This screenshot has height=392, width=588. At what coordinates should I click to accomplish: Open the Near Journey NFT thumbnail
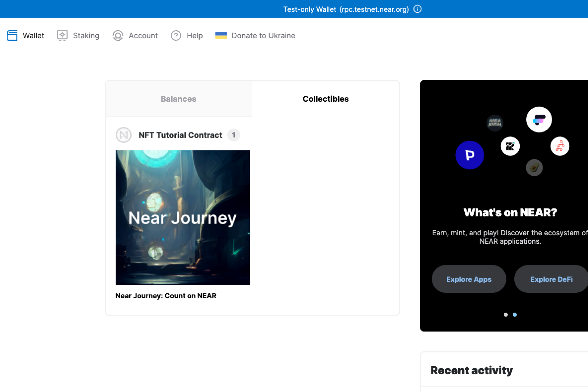183,217
